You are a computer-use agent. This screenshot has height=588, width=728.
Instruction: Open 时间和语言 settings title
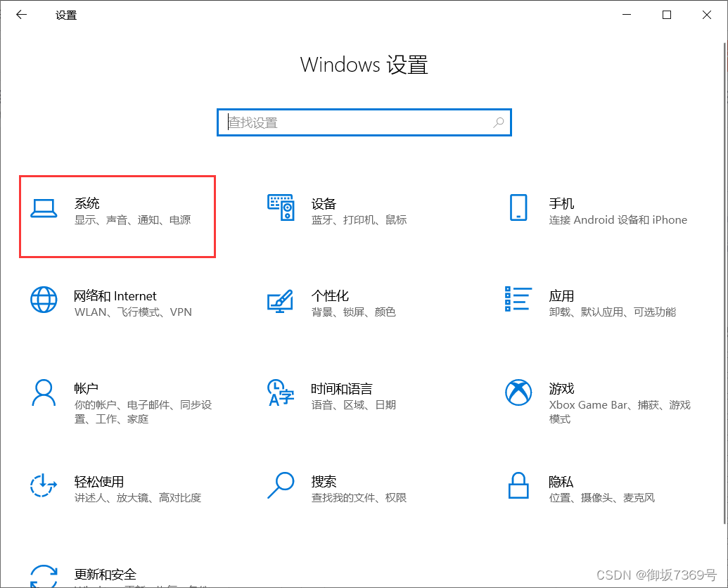(342, 388)
